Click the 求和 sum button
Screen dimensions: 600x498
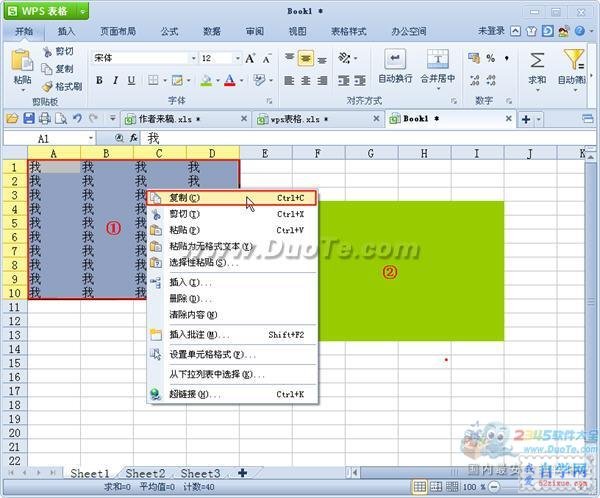[537, 71]
